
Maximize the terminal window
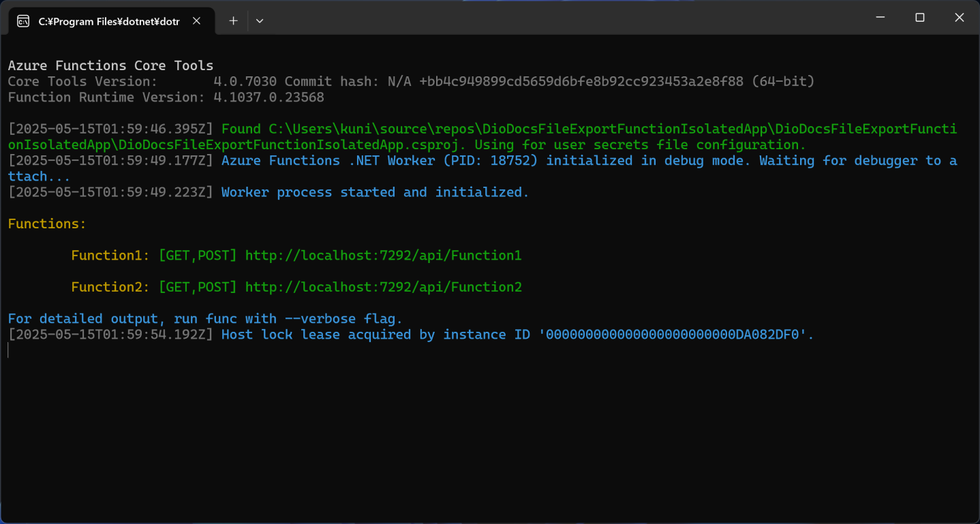point(920,18)
